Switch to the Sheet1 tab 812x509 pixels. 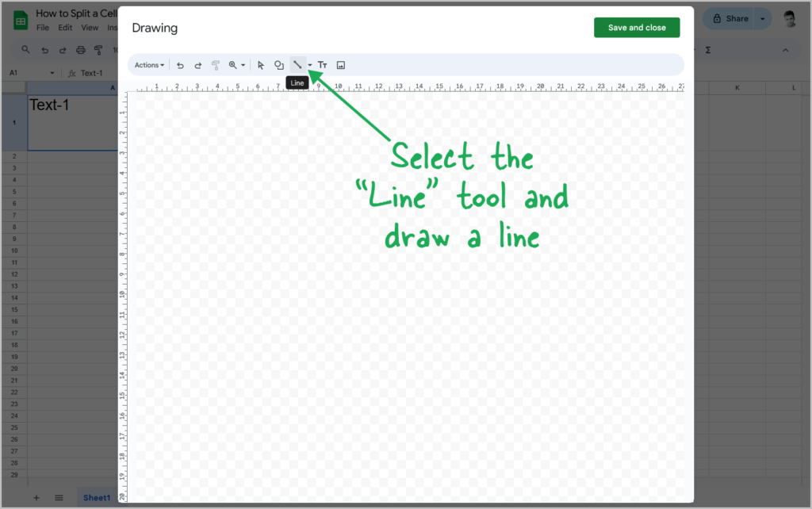(97, 497)
